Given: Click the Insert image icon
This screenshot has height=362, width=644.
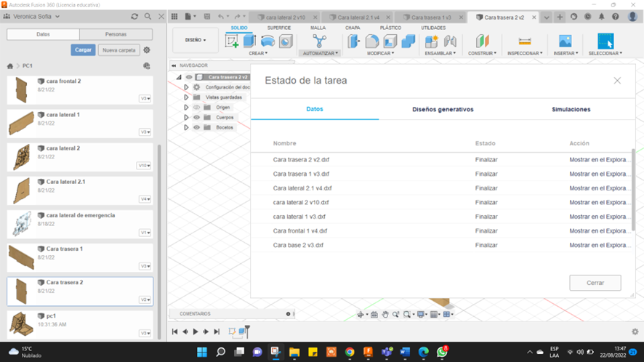Looking at the screenshot, I should (x=565, y=41).
